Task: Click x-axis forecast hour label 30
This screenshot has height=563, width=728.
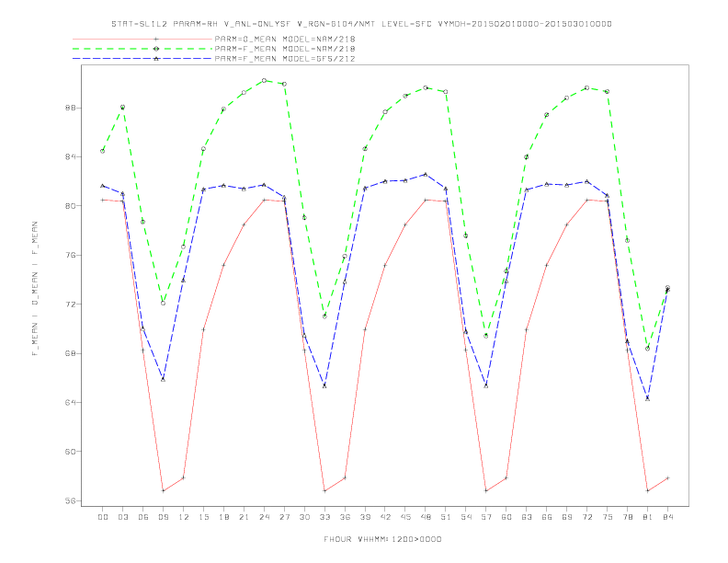Action: tap(304, 517)
